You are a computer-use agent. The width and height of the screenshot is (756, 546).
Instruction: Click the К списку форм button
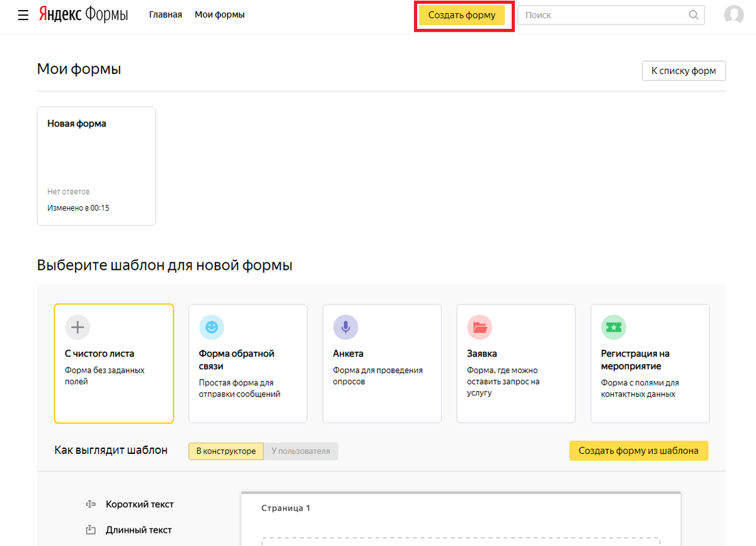[684, 71]
